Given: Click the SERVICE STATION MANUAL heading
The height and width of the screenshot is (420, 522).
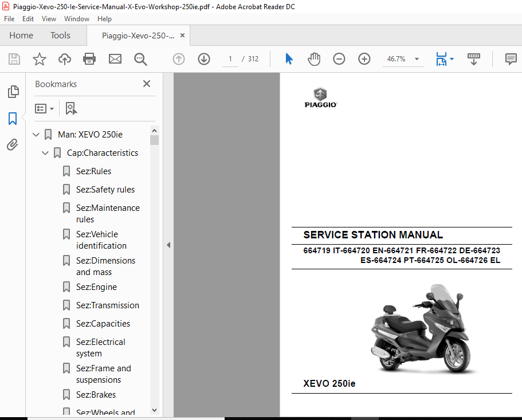Looking at the screenshot, I should pyautogui.click(x=373, y=235).
